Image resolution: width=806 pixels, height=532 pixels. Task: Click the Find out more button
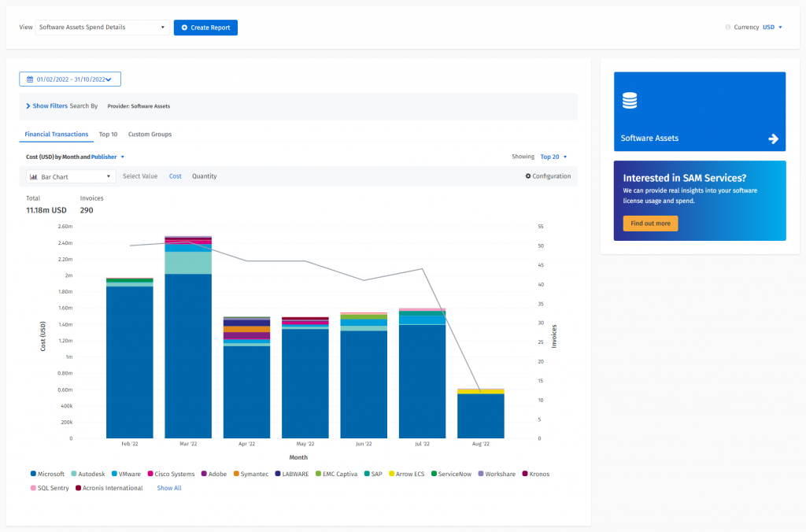(650, 224)
